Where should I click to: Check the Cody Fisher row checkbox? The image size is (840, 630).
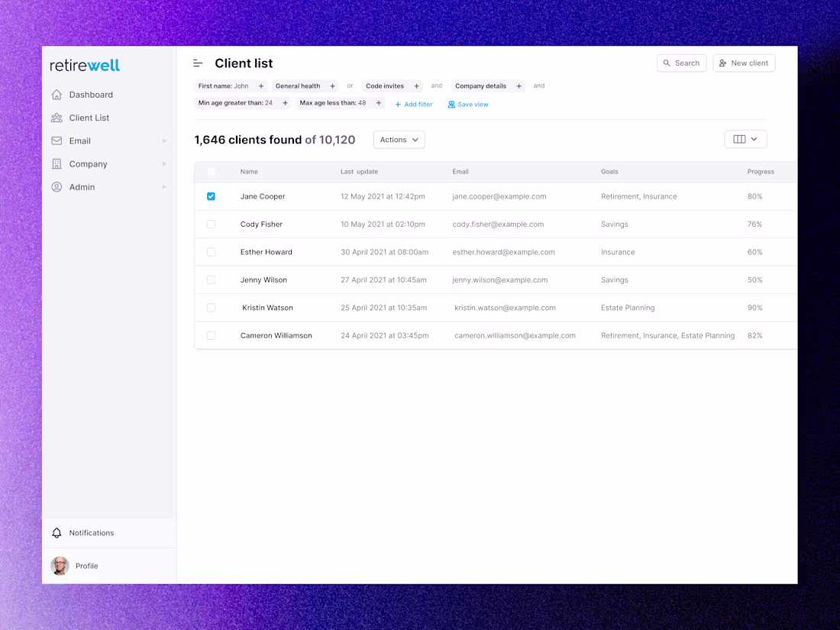[211, 224]
